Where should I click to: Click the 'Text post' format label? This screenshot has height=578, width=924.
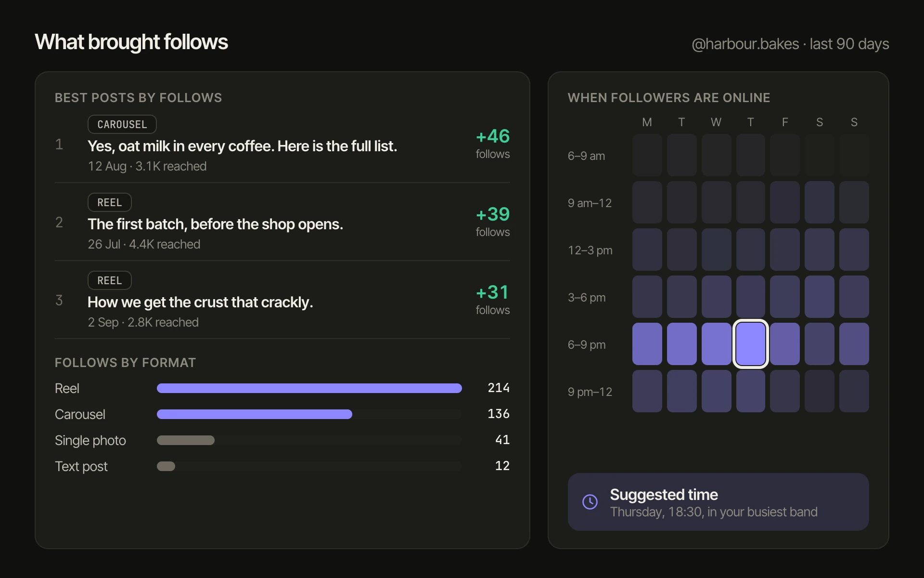coord(81,466)
